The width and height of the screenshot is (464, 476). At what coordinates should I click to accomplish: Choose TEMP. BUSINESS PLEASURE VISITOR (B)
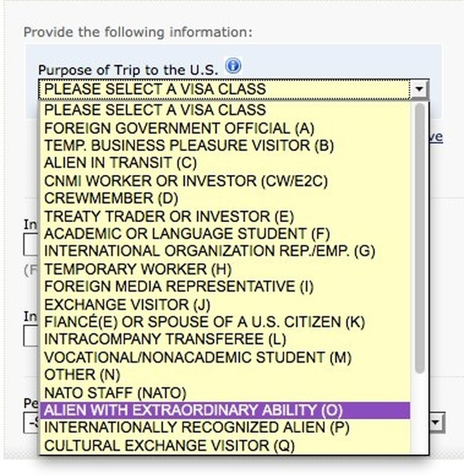click(225, 145)
